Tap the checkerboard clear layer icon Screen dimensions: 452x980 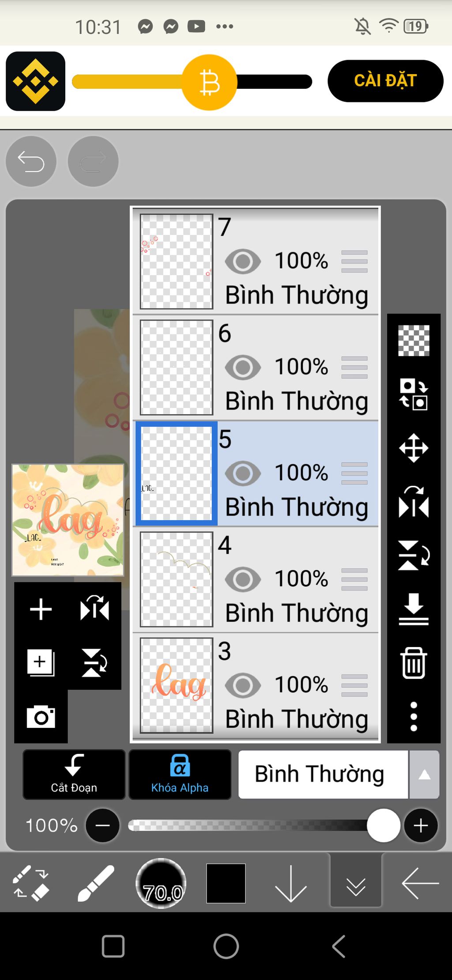point(414,341)
